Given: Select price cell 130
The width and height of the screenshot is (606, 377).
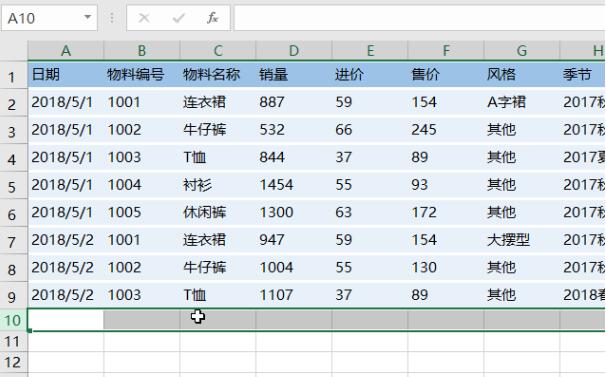Looking at the screenshot, I should [446, 268].
